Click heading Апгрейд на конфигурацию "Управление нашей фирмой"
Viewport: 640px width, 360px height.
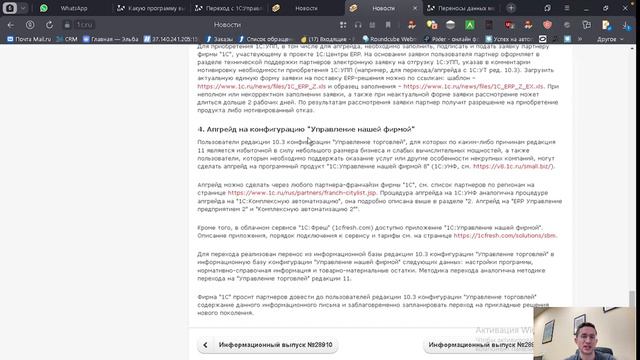tap(306, 129)
